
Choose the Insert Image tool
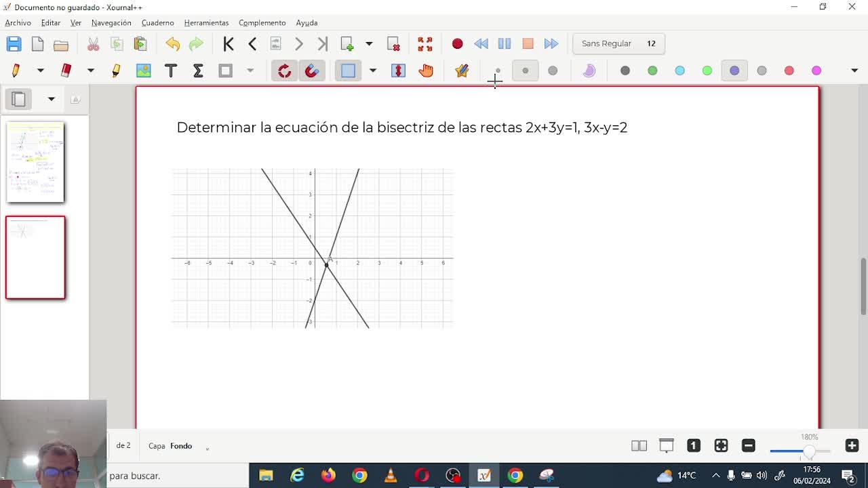click(143, 70)
